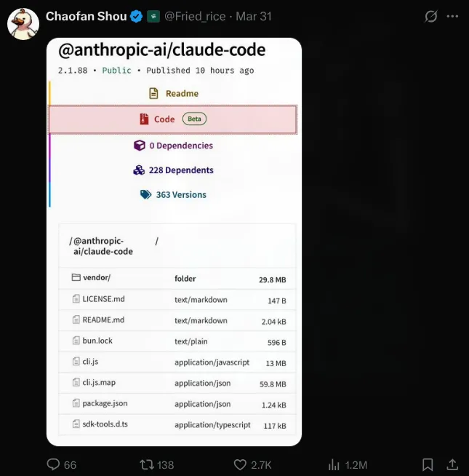Select the Code Beta tab
469x476 pixels.
[173, 119]
